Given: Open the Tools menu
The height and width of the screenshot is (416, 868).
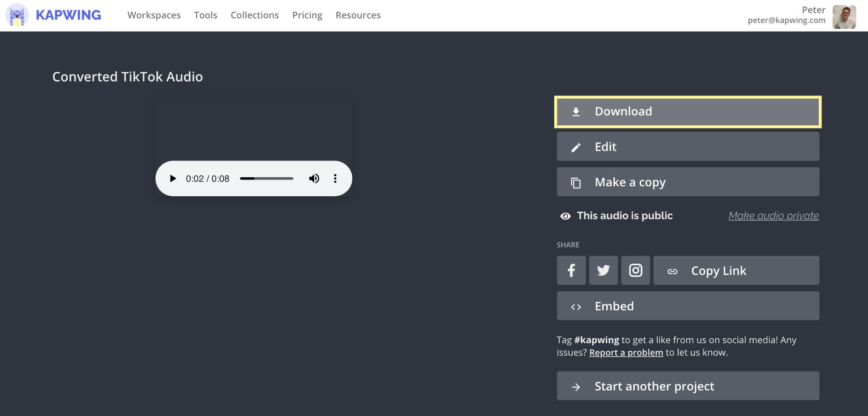Looking at the screenshot, I should [206, 15].
